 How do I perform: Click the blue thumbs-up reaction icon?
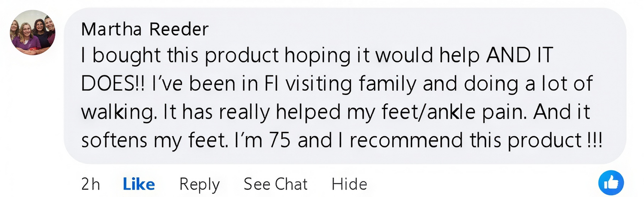tap(611, 183)
